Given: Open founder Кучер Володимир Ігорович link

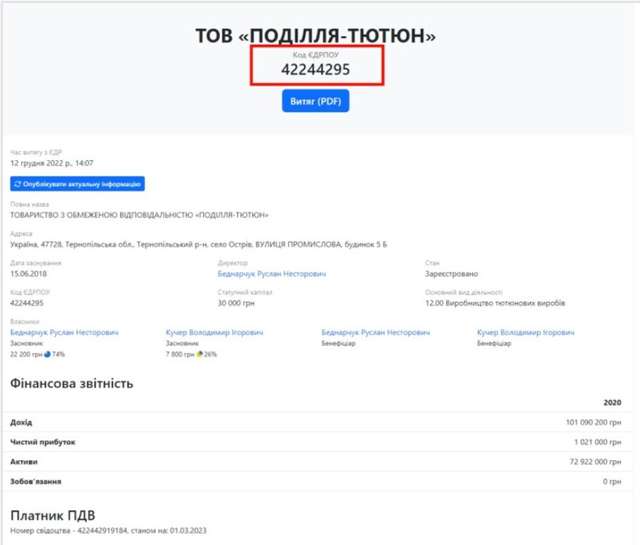Looking at the screenshot, I should [x=214, y=332].
